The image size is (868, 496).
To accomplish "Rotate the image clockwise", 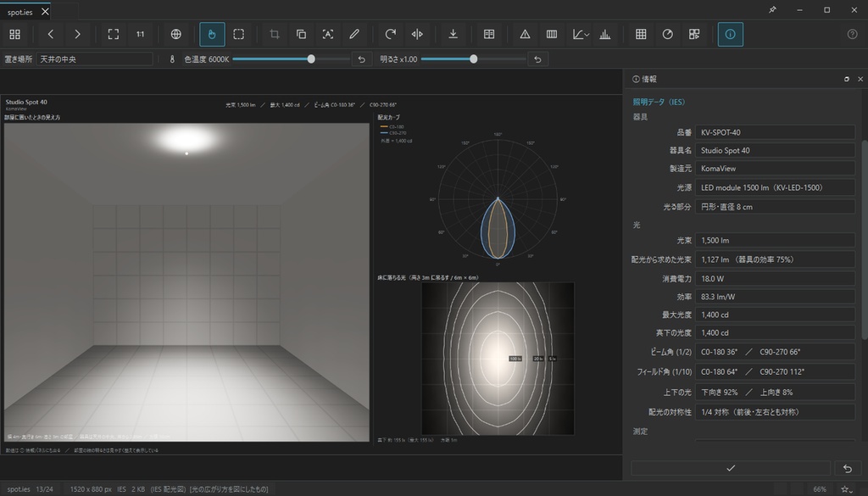I will coord(390,34).
